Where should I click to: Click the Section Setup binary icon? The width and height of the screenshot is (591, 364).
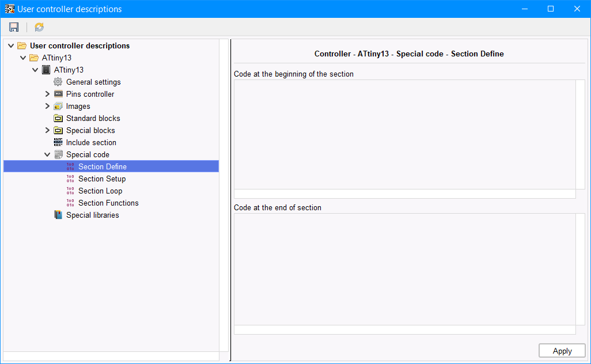point(70,179)
